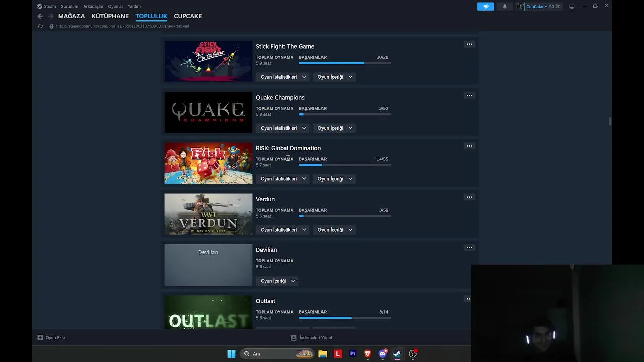Click the Stick Fight achievements progress bar
The height and width of the screenshot is (362, 644).
(345, 63)
